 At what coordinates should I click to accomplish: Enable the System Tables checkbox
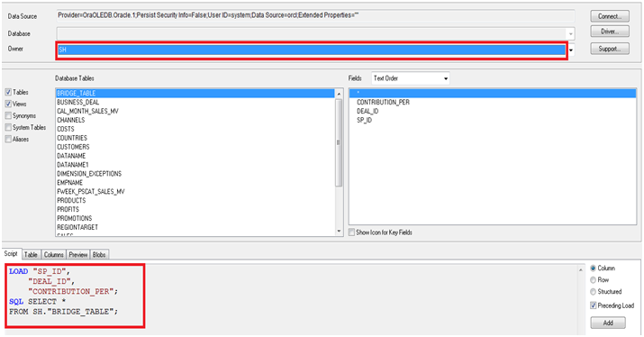[8, 127]
